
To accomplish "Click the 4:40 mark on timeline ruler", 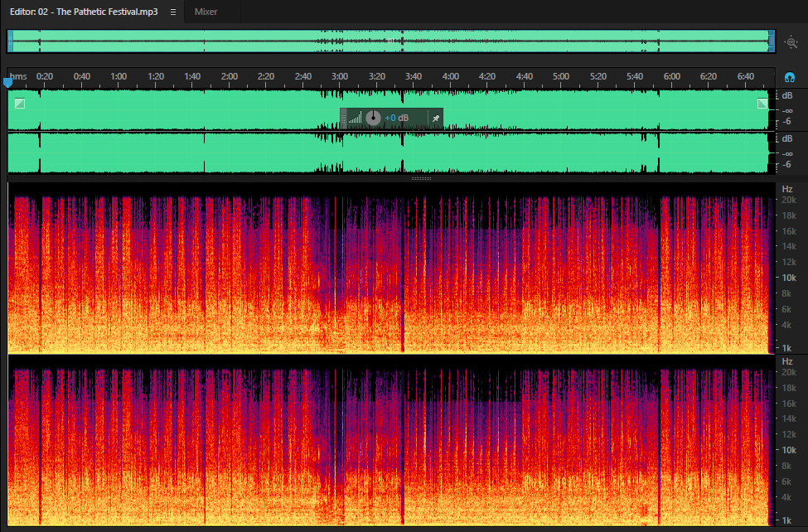I will point(524,76).
